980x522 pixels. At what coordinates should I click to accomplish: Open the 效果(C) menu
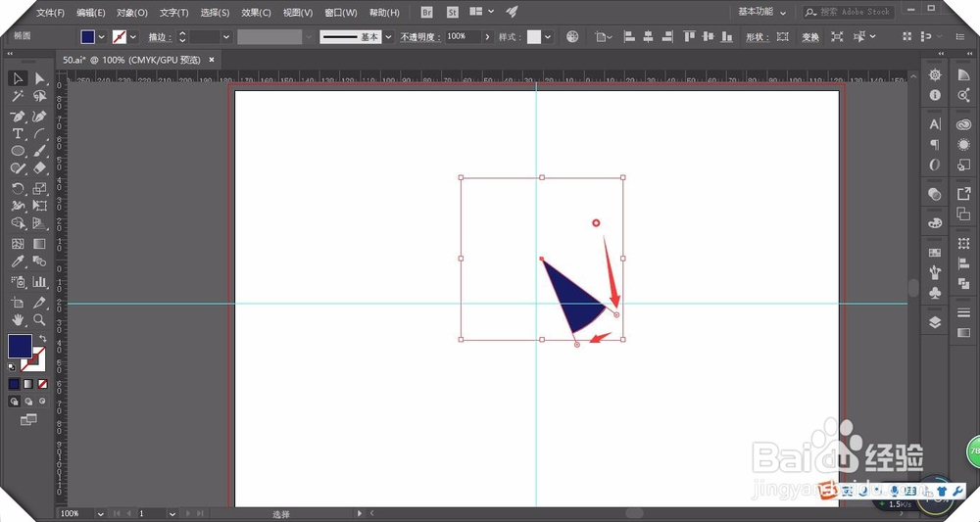click(x=256, y=13)
